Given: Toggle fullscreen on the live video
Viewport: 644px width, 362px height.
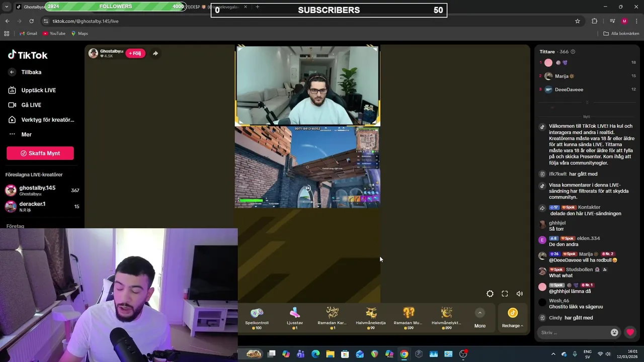Looking at the screenshot, I should tap(505, 294).
